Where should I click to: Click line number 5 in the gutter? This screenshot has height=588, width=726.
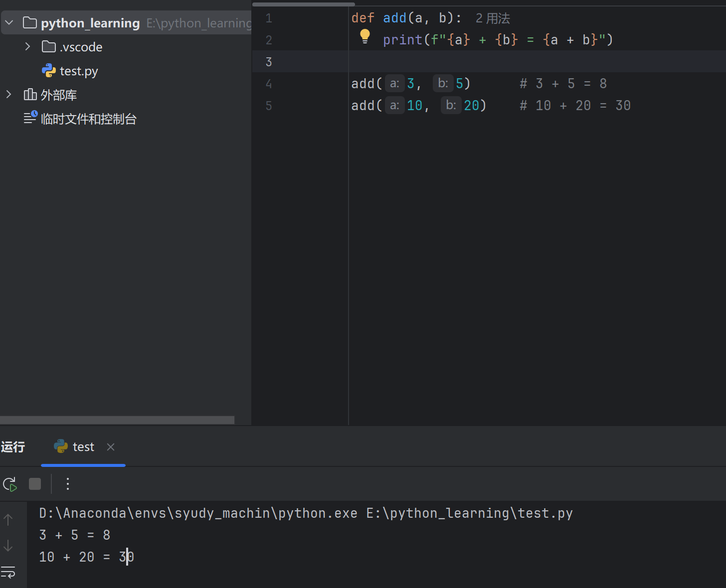[269, 106]
